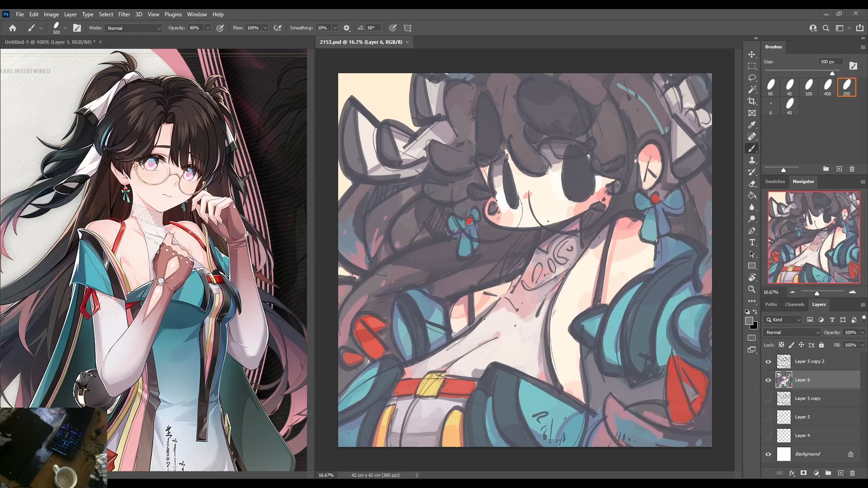The image size is (868, 488).
Task: Select the Spot Healing Brush tool
Action: [752, 136]
